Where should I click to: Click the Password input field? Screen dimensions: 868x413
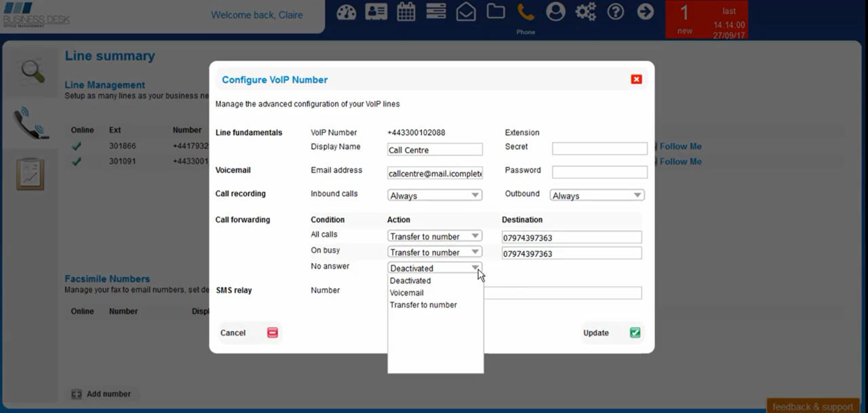pyautogui.click(x=599, y=172)
